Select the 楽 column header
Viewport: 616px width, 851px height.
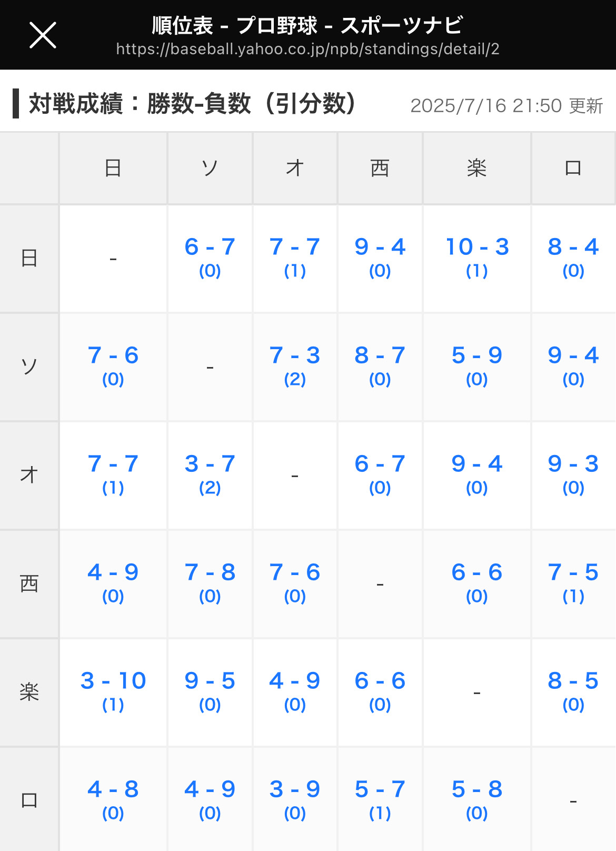pyautogui.click(x=477, y=168)
